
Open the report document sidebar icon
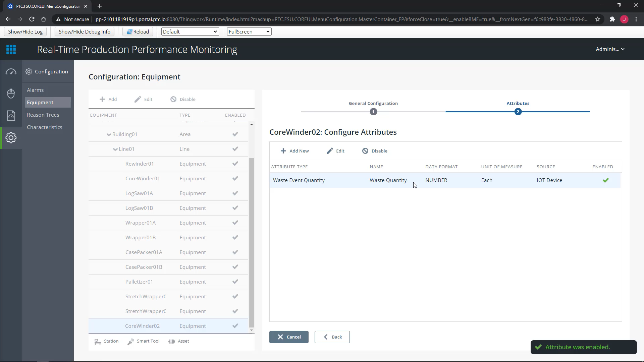pyautogui.click(x=11, y=116)
